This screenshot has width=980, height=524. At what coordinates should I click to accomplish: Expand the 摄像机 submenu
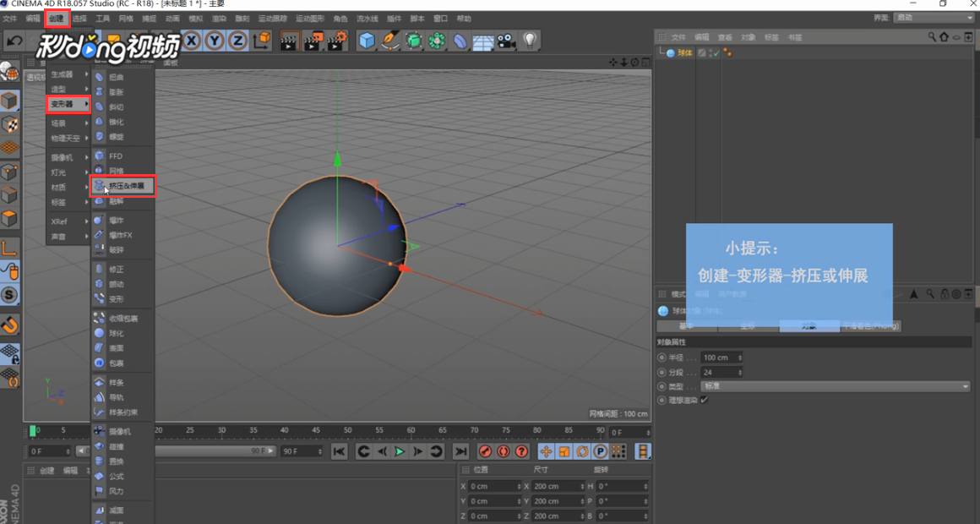[x=68, y=157]
